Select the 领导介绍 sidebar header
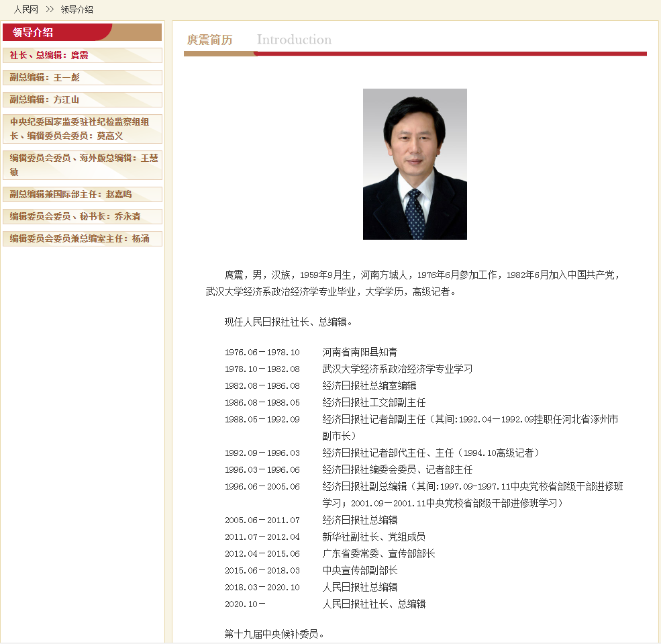Image resolution: width=661 pixels, height=644 pixels. pos(82,32)
